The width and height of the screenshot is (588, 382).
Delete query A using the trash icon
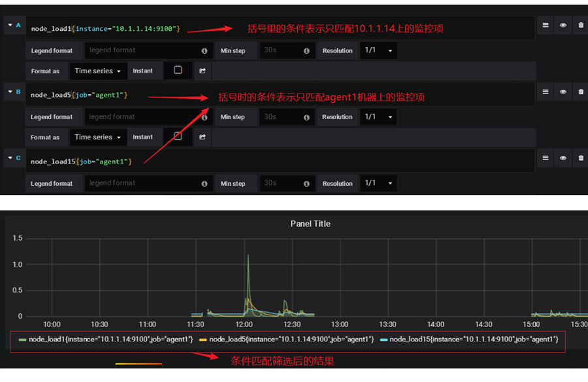click(x=581, y=25)
